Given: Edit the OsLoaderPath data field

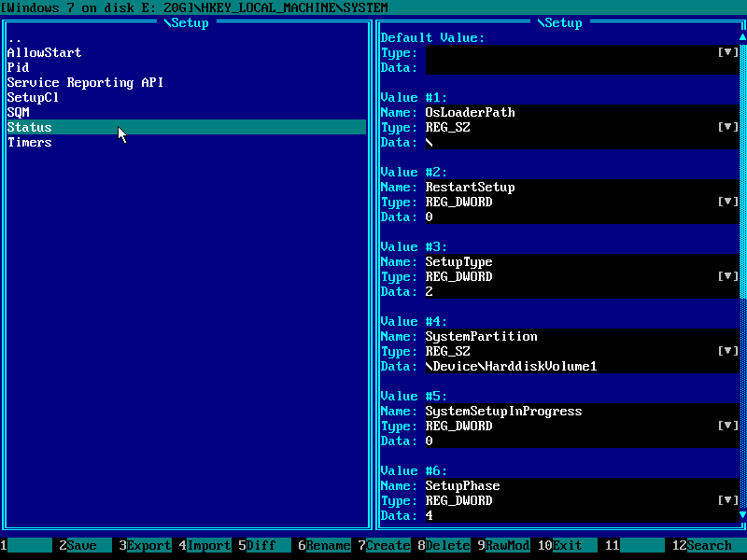Looking at the screenshot, I should click(582, 142).
